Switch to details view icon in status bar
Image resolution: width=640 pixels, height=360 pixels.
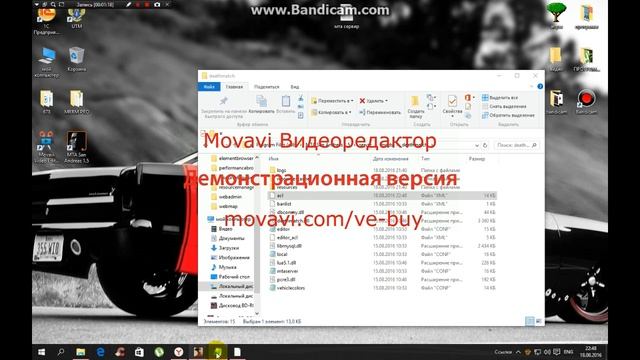[530, 321]
